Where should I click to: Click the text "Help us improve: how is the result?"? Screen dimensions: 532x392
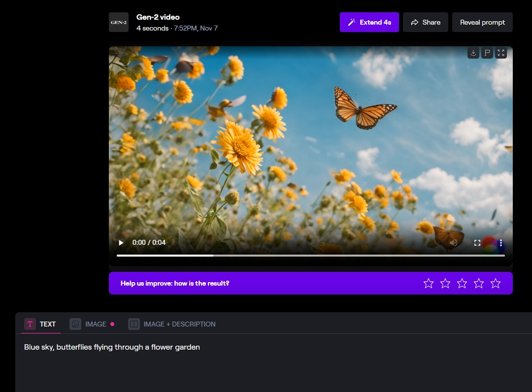pos(175,283)
